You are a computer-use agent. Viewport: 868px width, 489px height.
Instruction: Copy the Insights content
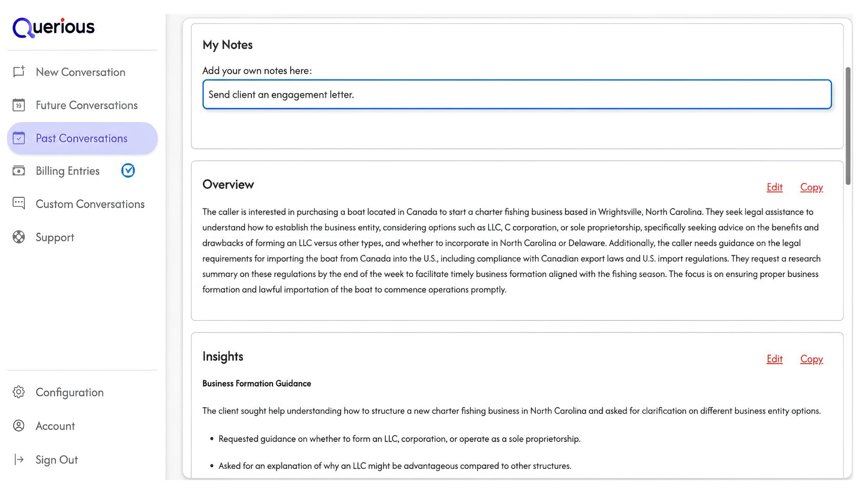pyautogui.click(x=811, y=359)
